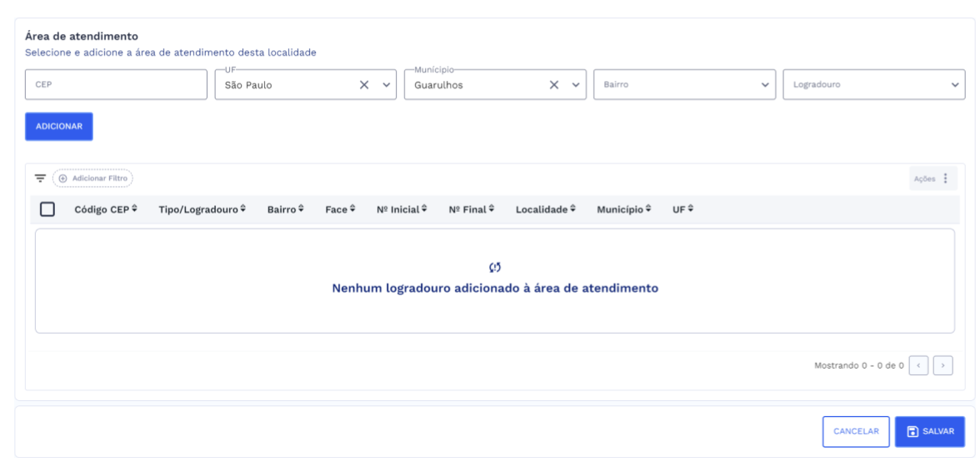Click the refresh icon in empty table
Screen dimensions: 980x462
pos(495,268)
